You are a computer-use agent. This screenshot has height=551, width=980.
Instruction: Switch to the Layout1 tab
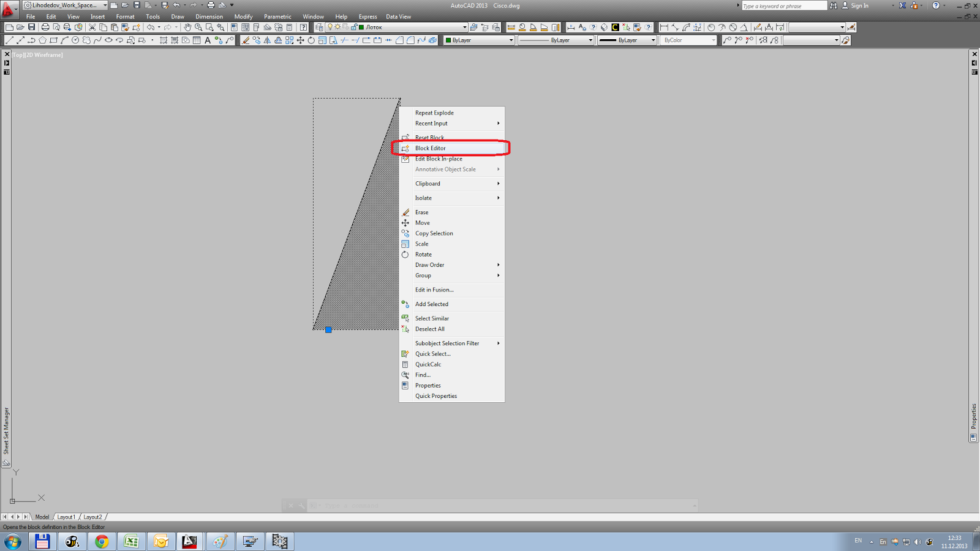point(66,517)
